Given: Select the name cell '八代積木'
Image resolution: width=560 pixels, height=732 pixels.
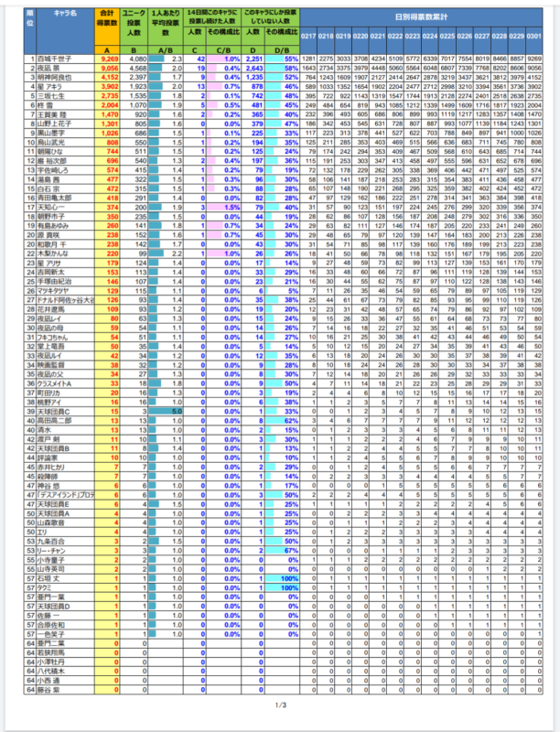Looking at the screenshot, I should click(65, 671).
